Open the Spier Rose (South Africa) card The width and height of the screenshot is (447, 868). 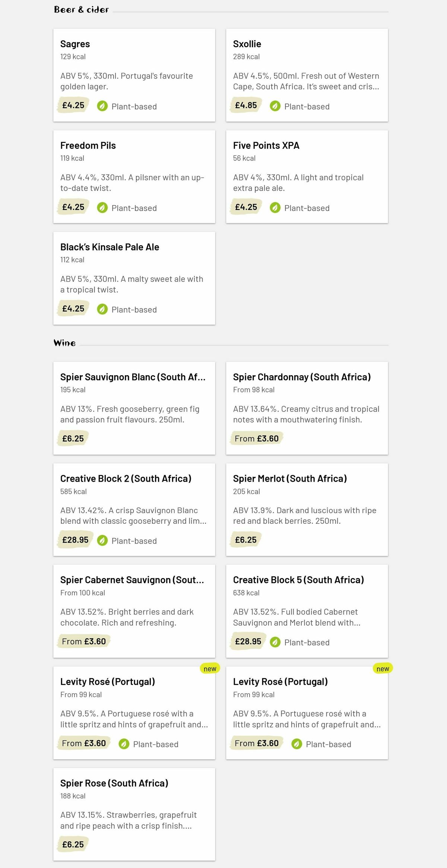(134, 815)
